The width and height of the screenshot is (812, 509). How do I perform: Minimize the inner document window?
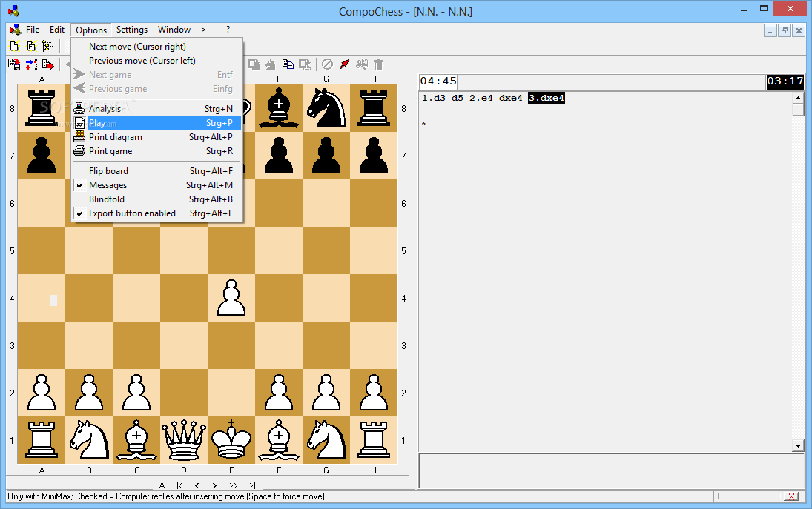[x=770, y=31]
